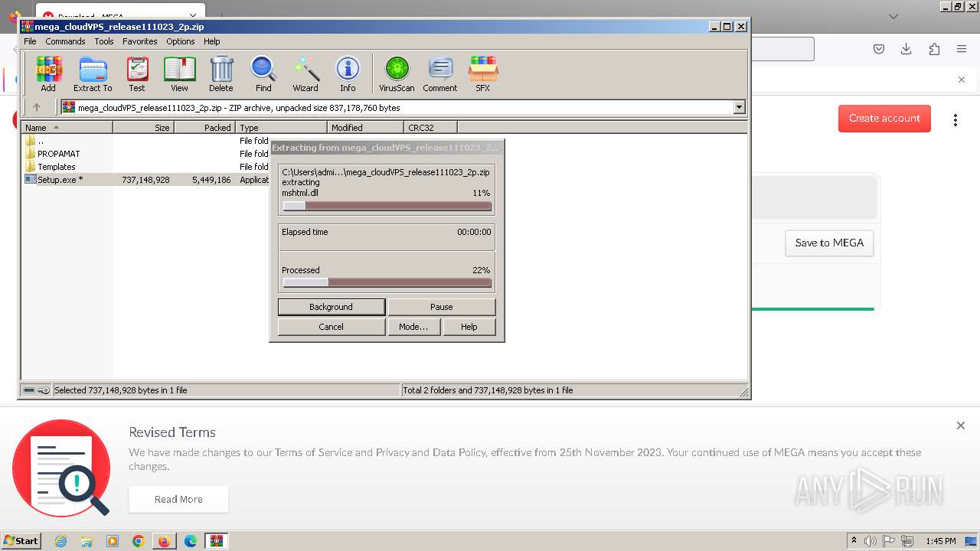The height and width of the screenshot is (551, 980).
Task: Open the File menu
Action: click(30, 41)
